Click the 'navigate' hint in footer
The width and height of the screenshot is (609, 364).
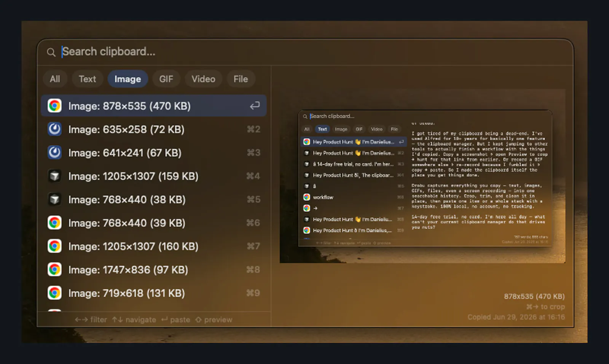coord(134,320)
